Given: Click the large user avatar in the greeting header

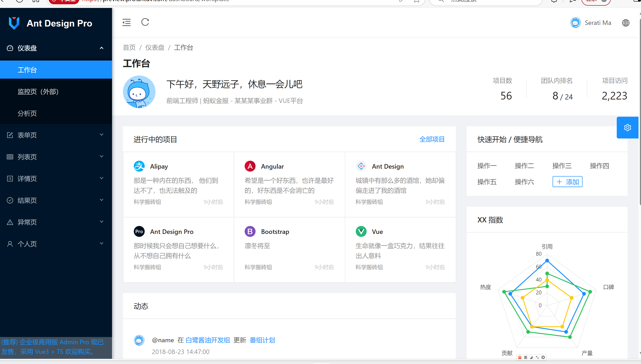Looking at the screenshot, I should coord(139,92).
